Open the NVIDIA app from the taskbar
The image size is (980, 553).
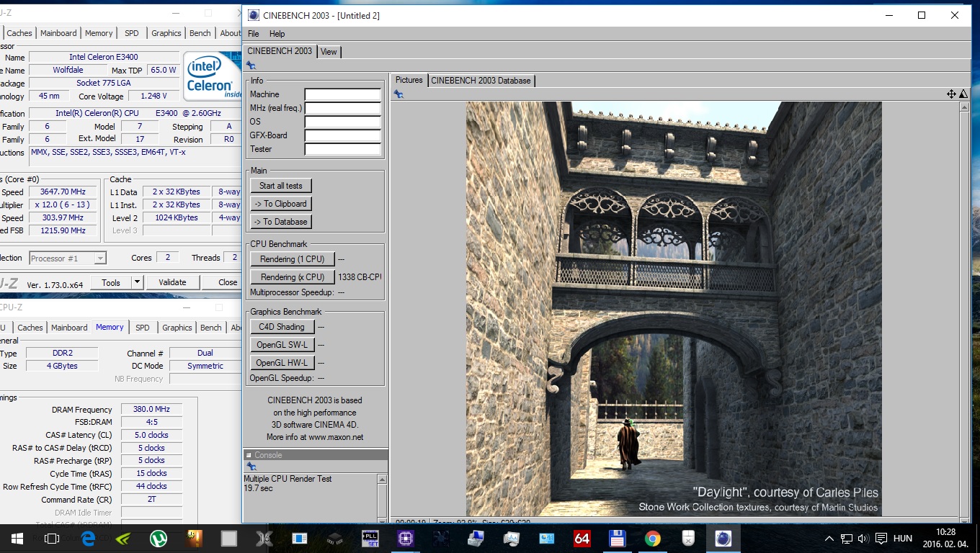click(x=123, y=539)
